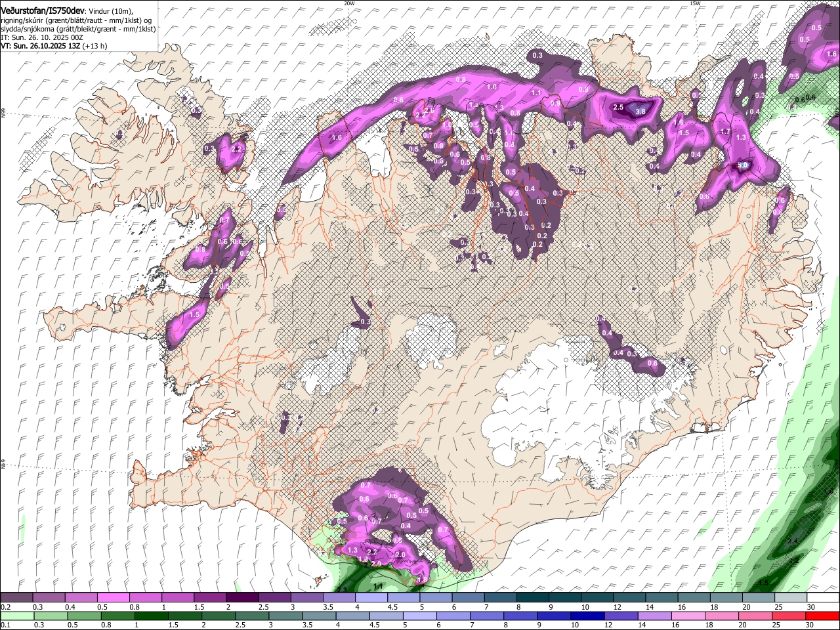
Task: Select the 'rigning/skúrir (grænt/blátt/rautt' header line
Action: tap(77, 20)
